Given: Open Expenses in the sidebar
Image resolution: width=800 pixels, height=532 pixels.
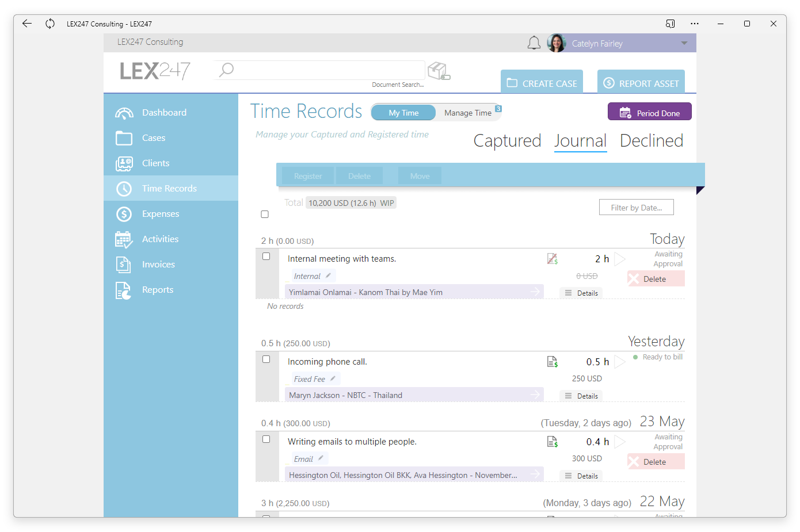Looking at the screenshot, I should point(171,214).
